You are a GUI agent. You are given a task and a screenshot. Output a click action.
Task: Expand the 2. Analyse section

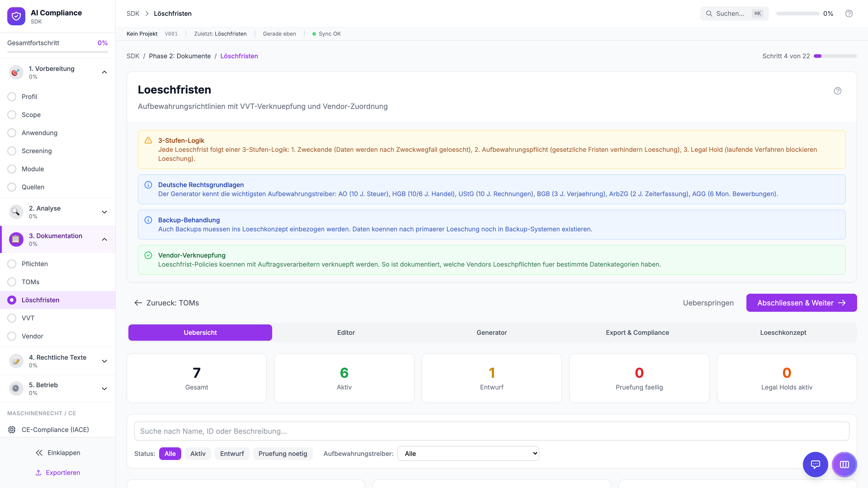[104, 212]
